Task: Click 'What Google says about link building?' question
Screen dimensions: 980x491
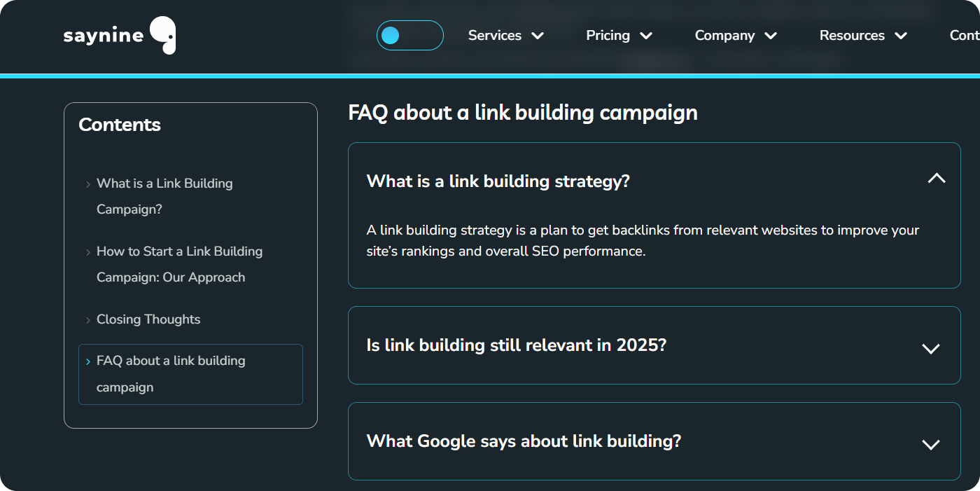Action: tap(524, 441)
